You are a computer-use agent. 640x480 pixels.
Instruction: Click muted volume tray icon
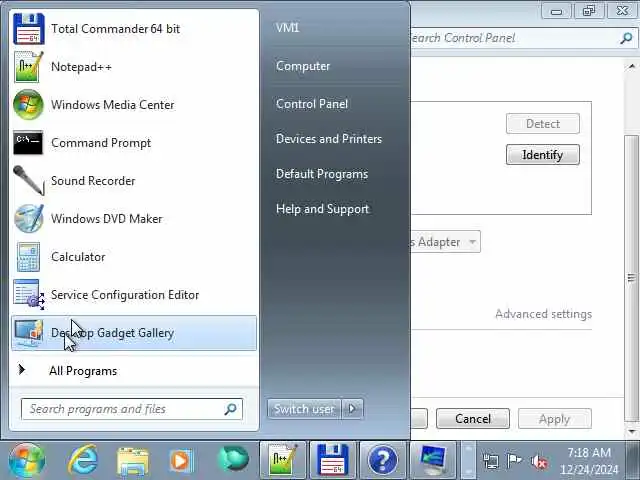pyautogui.click(x=539, y=462)
